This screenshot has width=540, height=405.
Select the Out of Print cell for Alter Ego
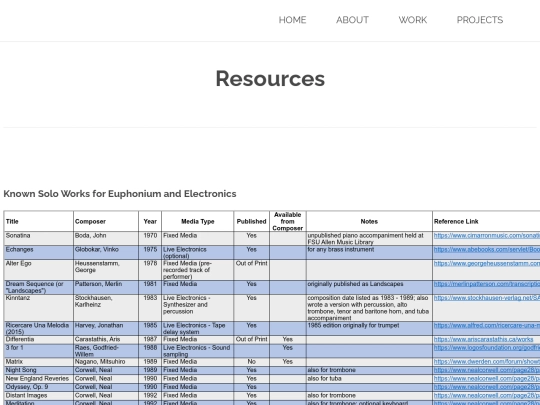point(251,270)
